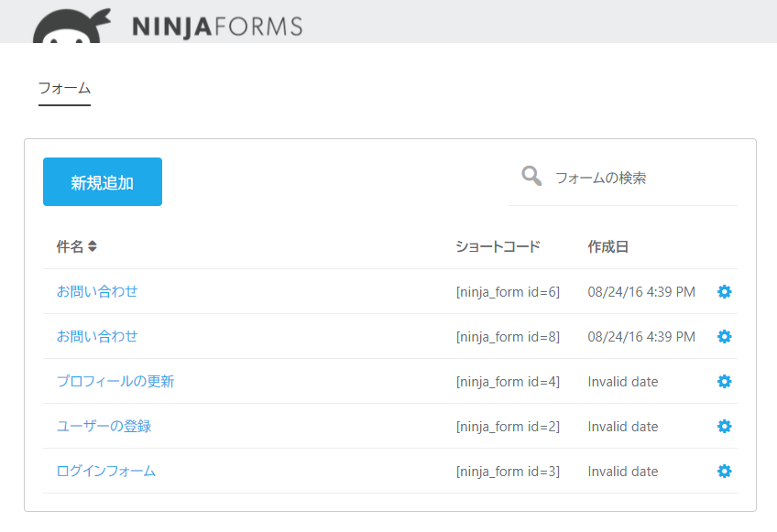Screen dimensions: 777x532
Task: Open settings gear for ninja_form id=6
Action: point(724,292)
